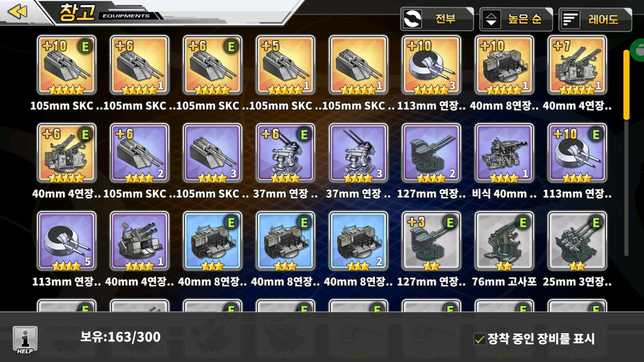644x362 pixels.
Task: Open the HELP info icon
Action: (x=25, y=340)
